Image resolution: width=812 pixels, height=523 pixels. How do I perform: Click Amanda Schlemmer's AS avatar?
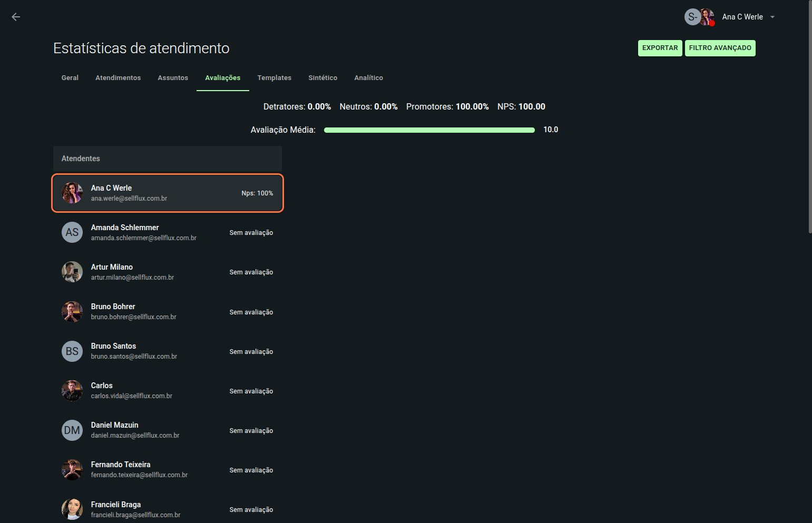72,232
